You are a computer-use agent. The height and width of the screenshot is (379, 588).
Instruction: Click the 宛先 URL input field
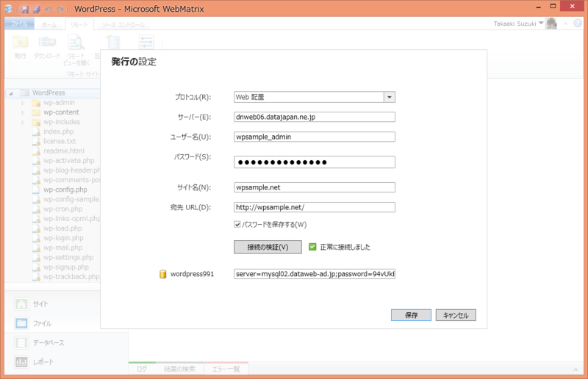coord(315,207)
